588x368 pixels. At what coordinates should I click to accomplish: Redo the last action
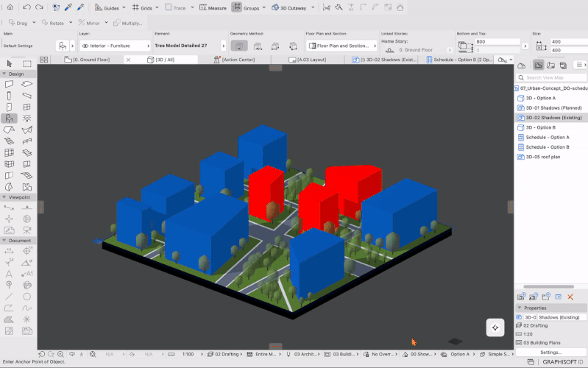tap(39, 7)
